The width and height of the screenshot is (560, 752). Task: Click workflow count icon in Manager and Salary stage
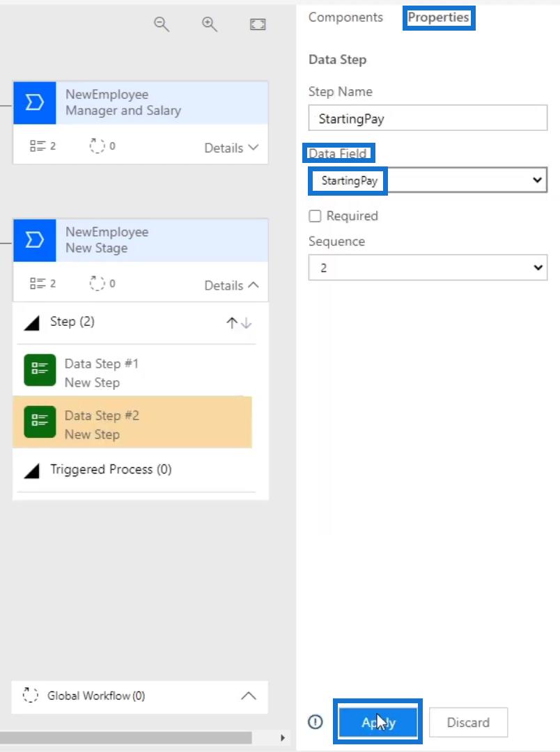point(97,146)
